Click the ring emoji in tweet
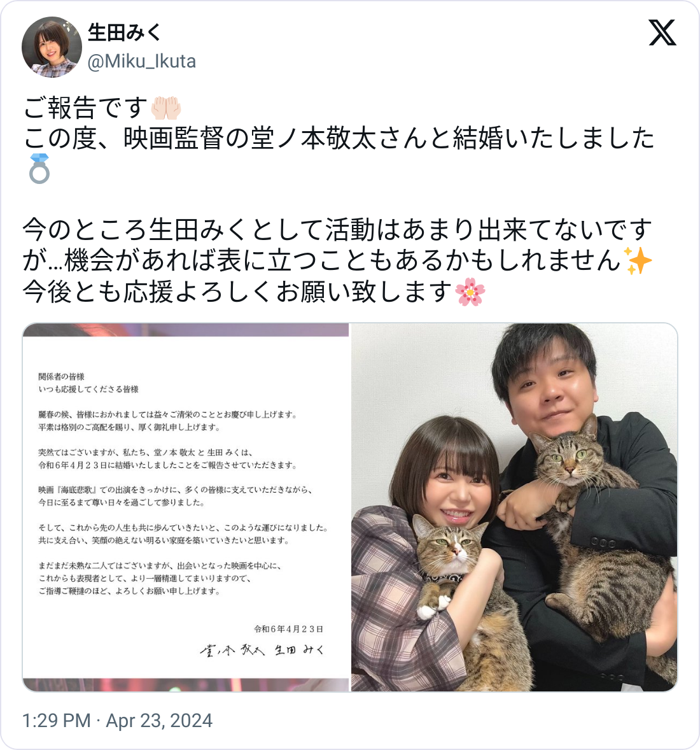Image resolution: width=700 pixels, height=750 pixels. 39,169
